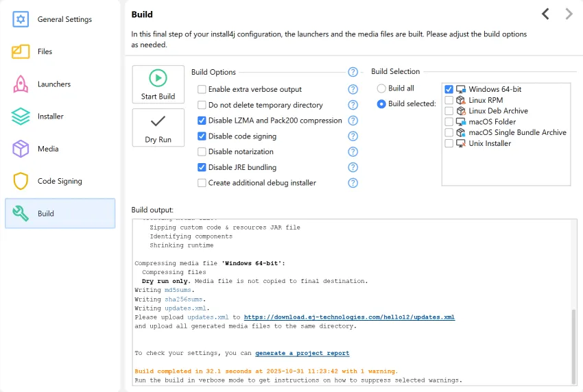Switch to Code Signing section
The height and width of the screenshot is (392, 583).
click(60, 181)
